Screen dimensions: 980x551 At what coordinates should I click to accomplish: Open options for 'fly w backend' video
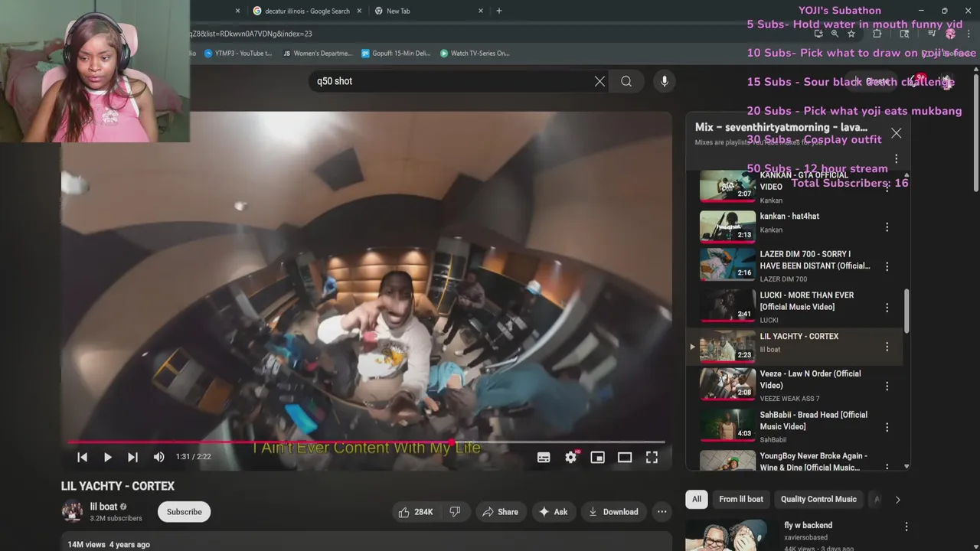pos(906,527)
